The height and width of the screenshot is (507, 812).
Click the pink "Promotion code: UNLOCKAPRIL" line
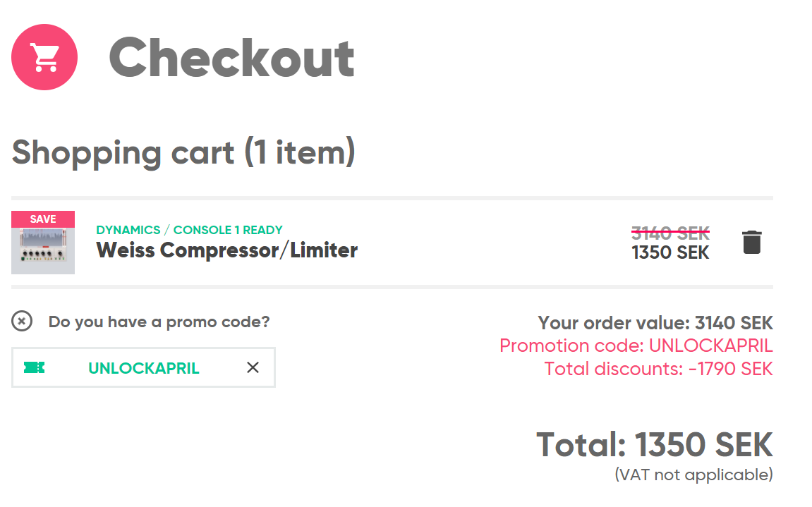pyautogui.click(x=636, y=346)
